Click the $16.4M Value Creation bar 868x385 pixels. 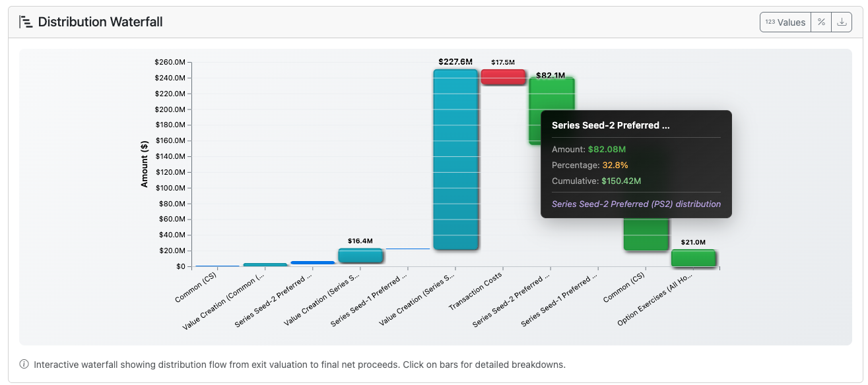360,254
